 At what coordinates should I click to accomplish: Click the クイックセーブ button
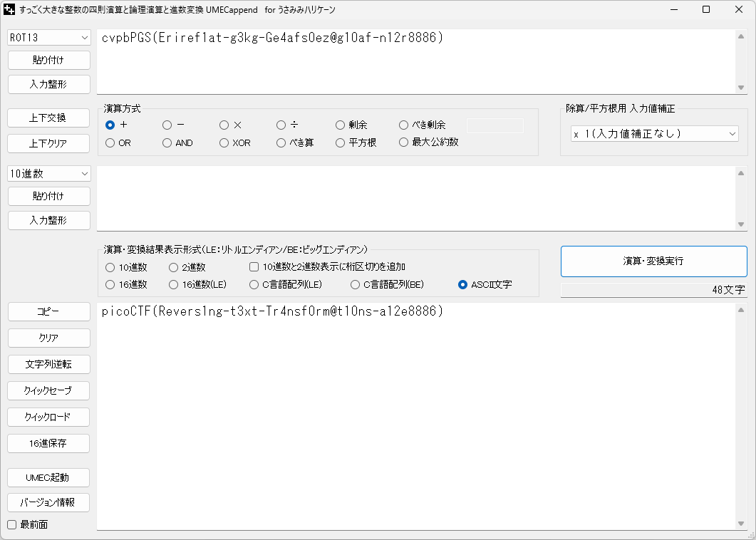pos(48,390)
